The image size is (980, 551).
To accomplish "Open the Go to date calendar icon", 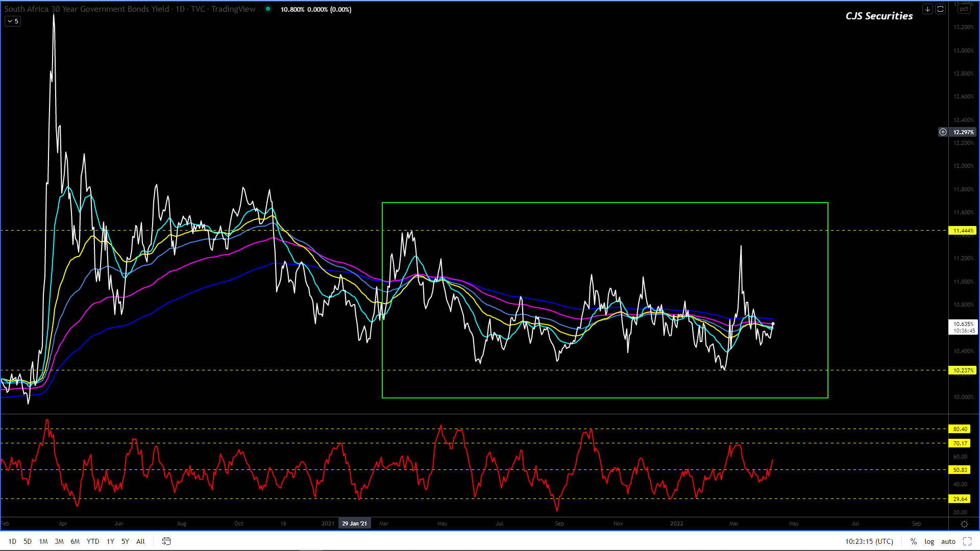I will [x=166, y=541].
